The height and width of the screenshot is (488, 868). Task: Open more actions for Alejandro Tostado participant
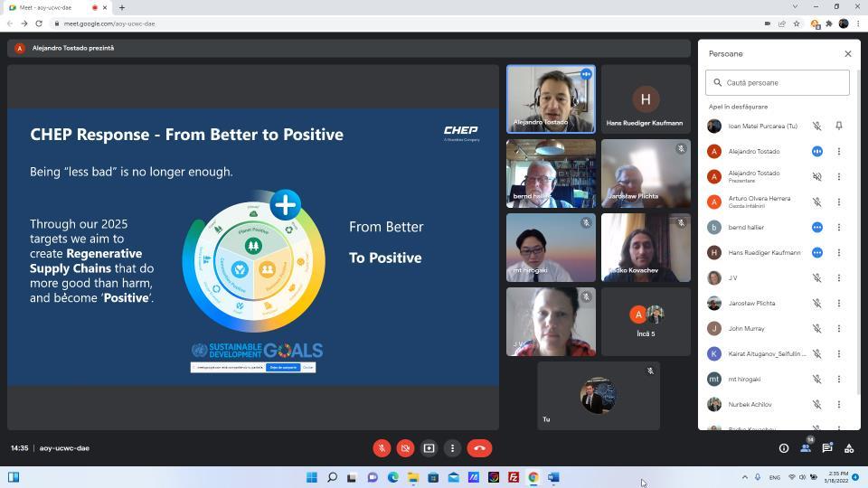pos(839,152)
